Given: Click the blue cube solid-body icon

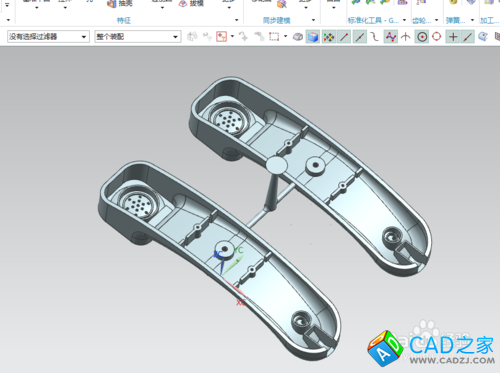Looking at the screenshot, I should [x=313, y=37].
